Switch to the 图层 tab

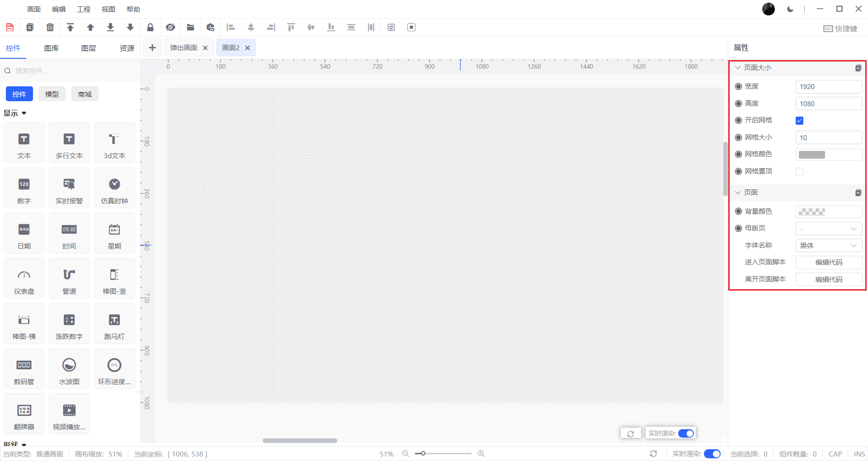click(88, 48)
